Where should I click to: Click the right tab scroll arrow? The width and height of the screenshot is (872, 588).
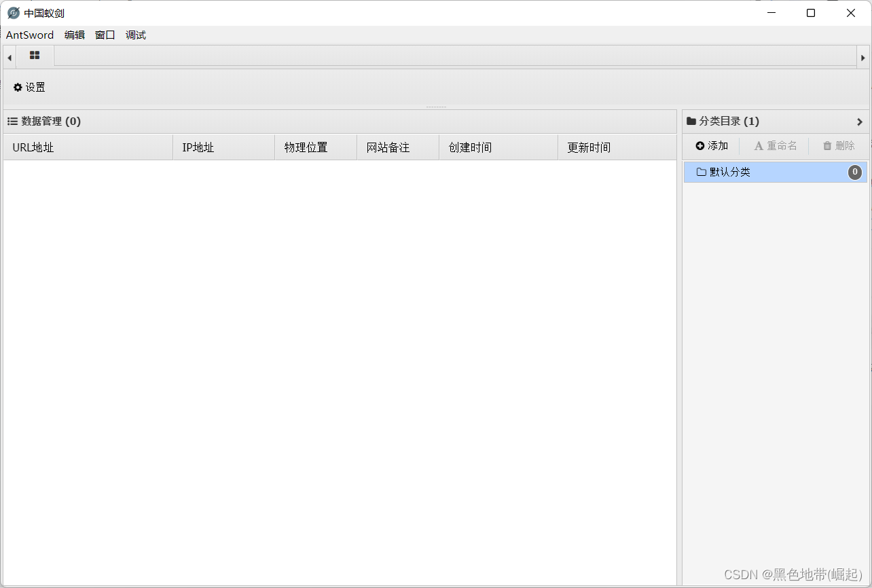pos(863,58)
